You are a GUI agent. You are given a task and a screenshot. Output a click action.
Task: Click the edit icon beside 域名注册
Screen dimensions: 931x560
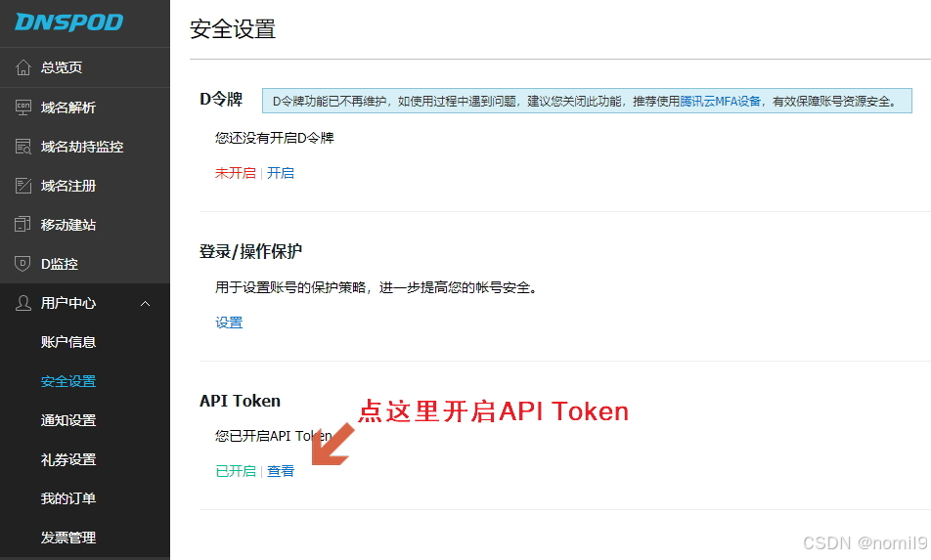pyautogui.click(x=23, y=186)
